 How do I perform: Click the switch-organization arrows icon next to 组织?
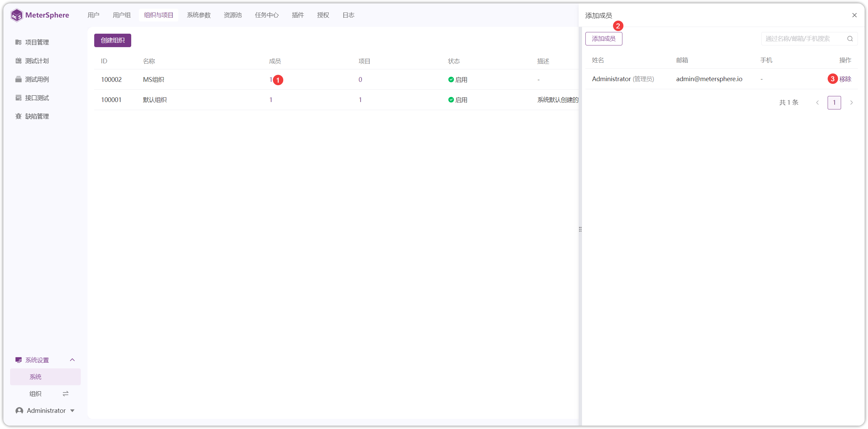66,394
